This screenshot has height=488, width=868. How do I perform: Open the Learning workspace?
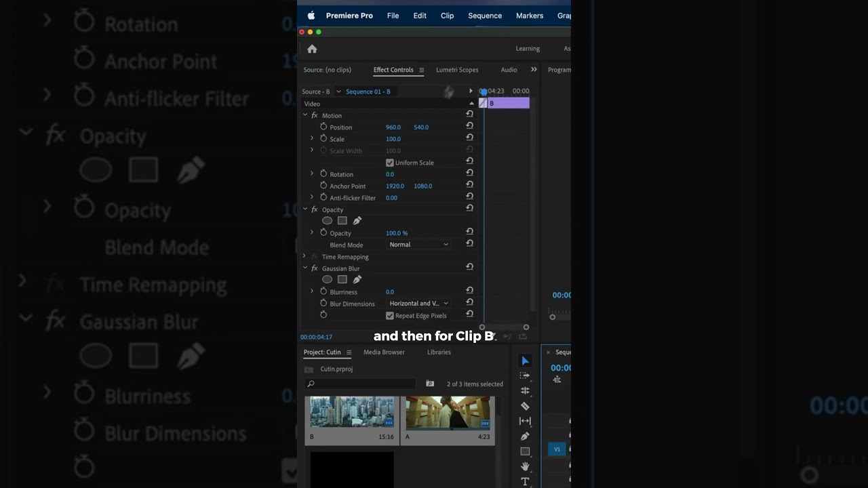tap(528, 49)
